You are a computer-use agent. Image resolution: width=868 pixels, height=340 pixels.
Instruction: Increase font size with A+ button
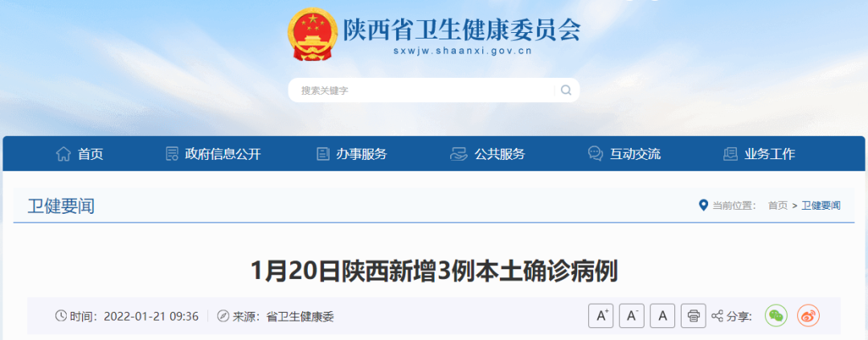pos(600,316)
